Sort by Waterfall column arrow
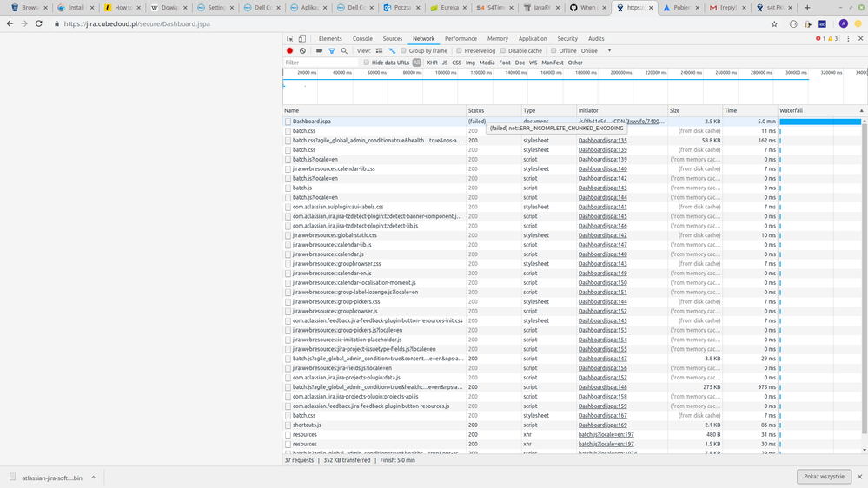The image size is (868, 488). click(861, 110)
